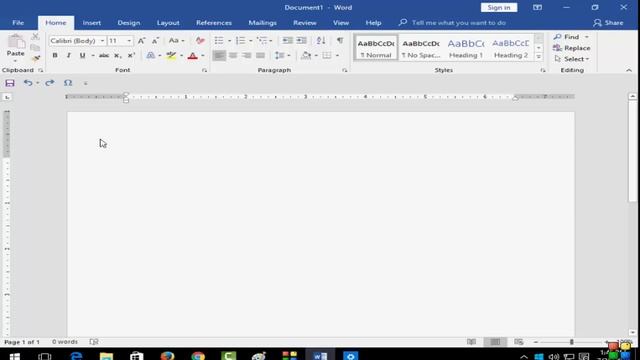Image resolution: width=640 pixels, height=360 pixels.
Task: Open Change Case Aa dropdown
Action: [177, 41]
